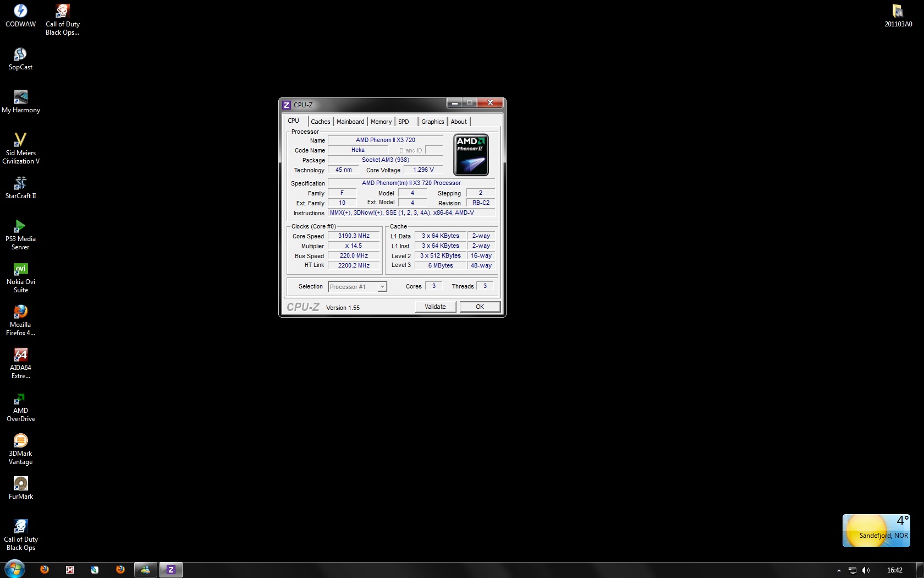
Task: Click the Cores value field
Action: click(x=433, y=286)
